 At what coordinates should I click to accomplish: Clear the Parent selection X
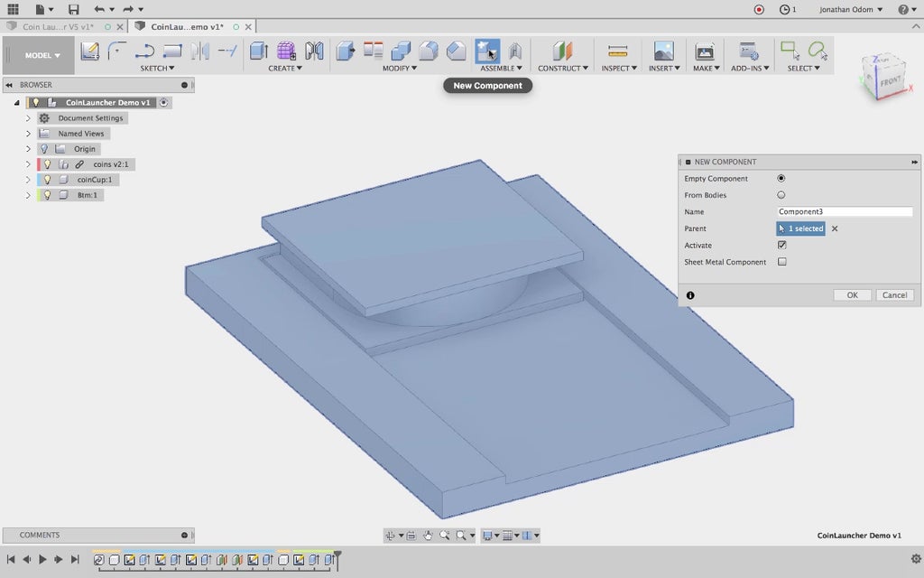pyautogui.click(x=835, y=228)
